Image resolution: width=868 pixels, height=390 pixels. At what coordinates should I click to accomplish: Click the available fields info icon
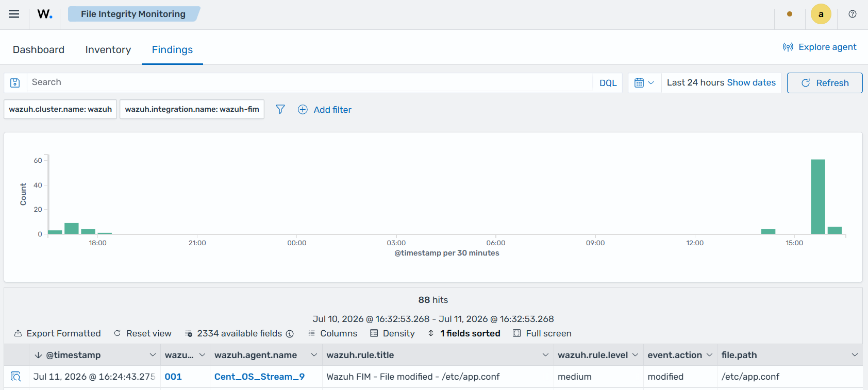pyautogui.click(x=290, y=334)
